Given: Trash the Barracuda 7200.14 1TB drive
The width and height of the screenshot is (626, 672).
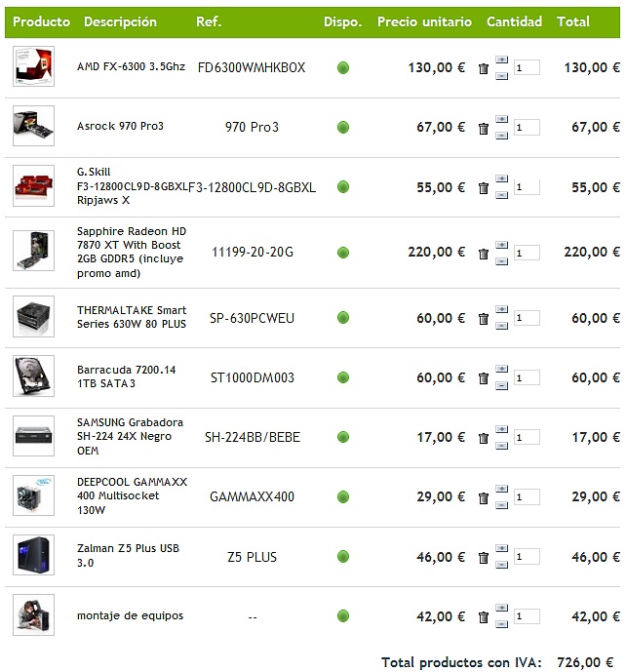Looking at the screenshot, I should pyautogui.click(x=484, y=378).
